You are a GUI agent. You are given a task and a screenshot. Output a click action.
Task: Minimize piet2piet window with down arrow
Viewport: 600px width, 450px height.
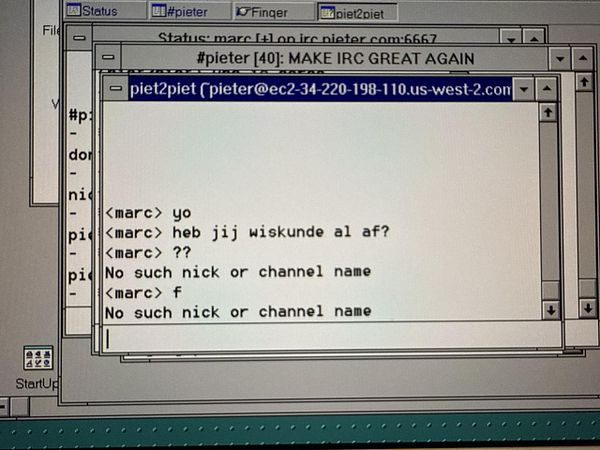point(523,90)
